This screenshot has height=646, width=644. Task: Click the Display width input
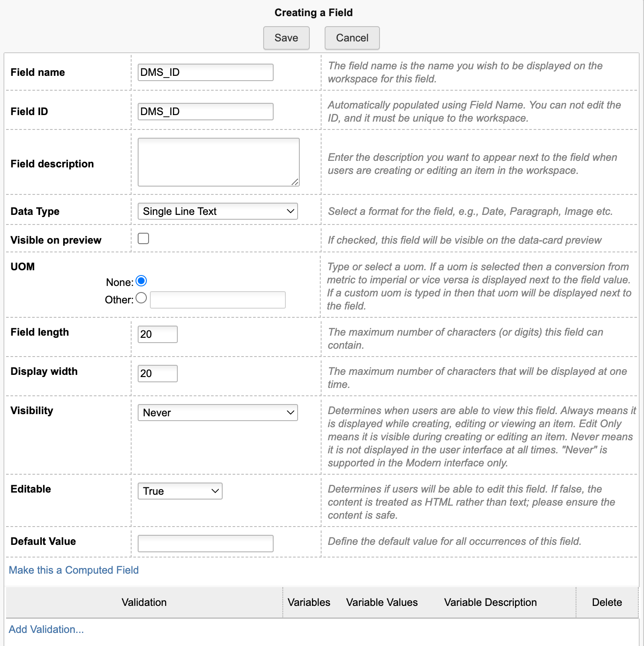tap(157, 374)
